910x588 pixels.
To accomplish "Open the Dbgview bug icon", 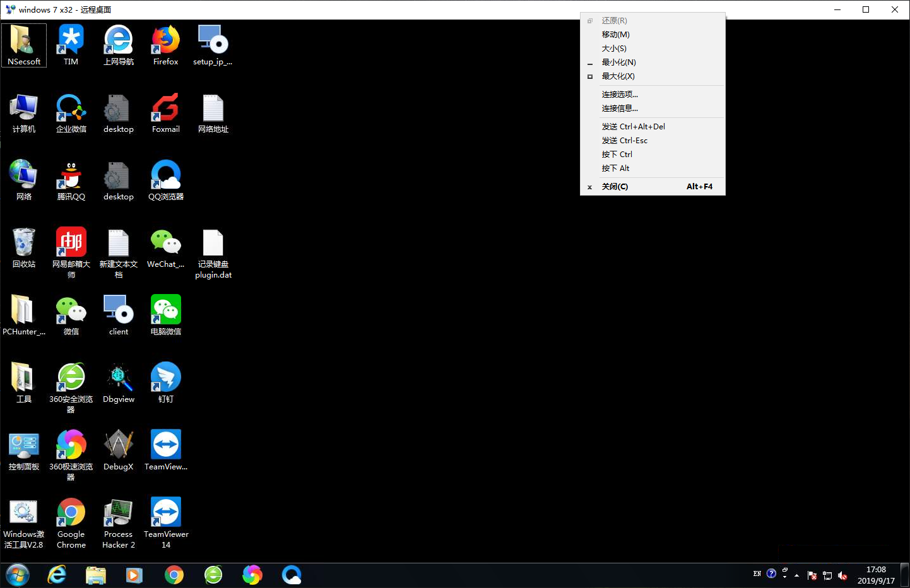I will coord(119,383).
